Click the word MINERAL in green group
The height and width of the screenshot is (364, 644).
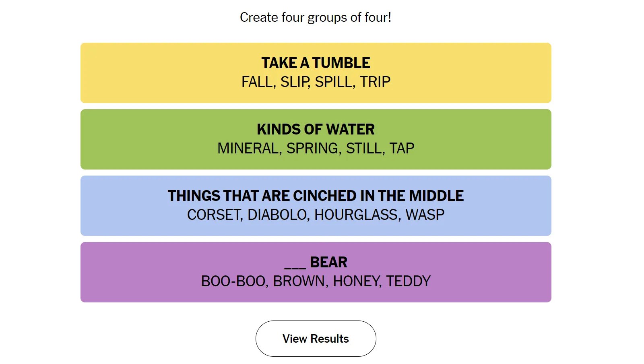(x=249, y=148)
